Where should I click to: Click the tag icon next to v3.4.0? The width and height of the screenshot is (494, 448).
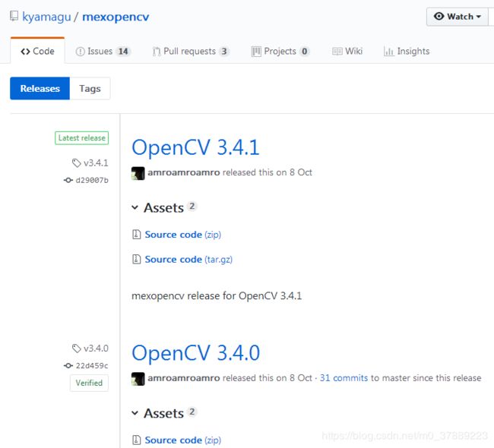point(77,349)
